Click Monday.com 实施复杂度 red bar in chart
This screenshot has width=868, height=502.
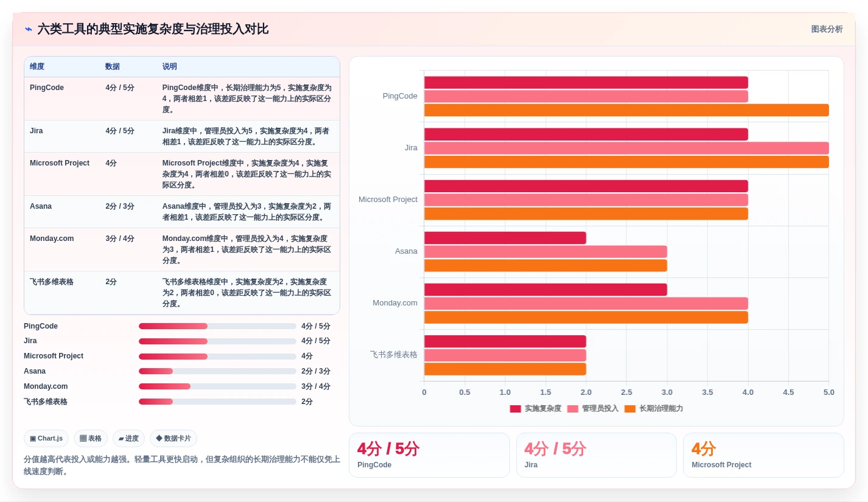tap(545, 290)
